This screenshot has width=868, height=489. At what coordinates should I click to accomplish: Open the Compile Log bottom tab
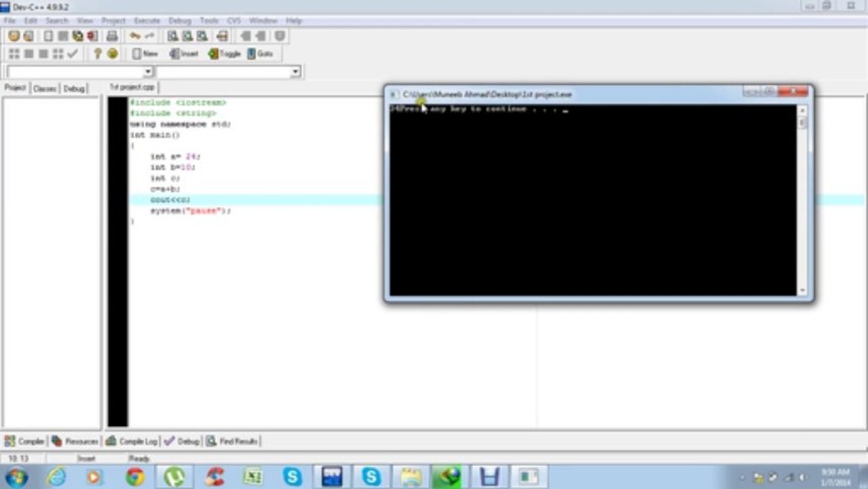pos(132,441)
